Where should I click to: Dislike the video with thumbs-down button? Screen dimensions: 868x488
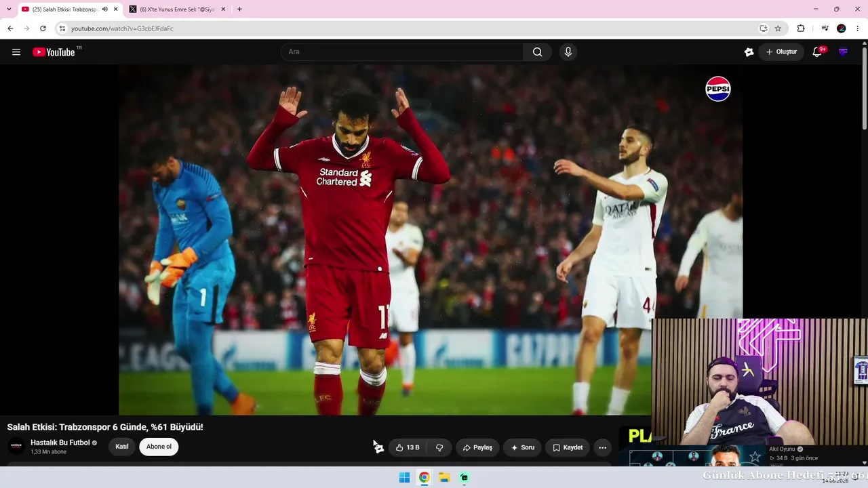439,447
